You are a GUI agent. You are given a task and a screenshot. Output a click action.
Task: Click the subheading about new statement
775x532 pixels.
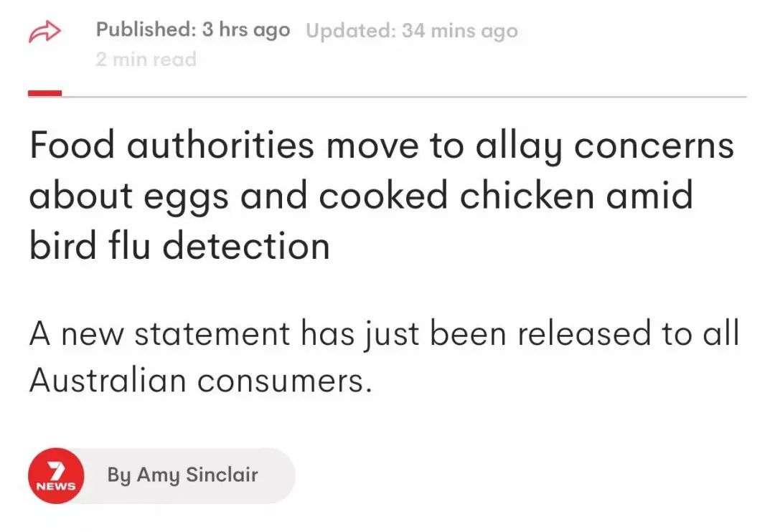[383, 357]
